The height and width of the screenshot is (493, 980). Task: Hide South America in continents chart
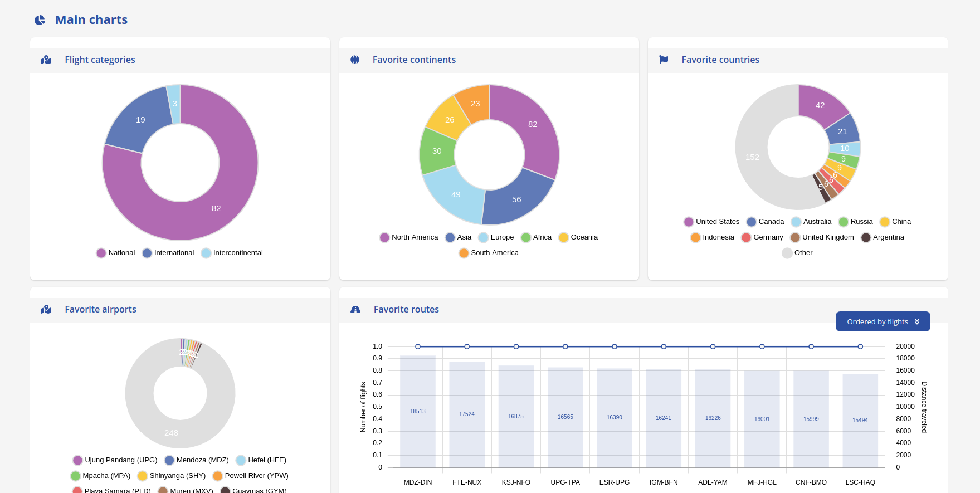click(489, 253)
